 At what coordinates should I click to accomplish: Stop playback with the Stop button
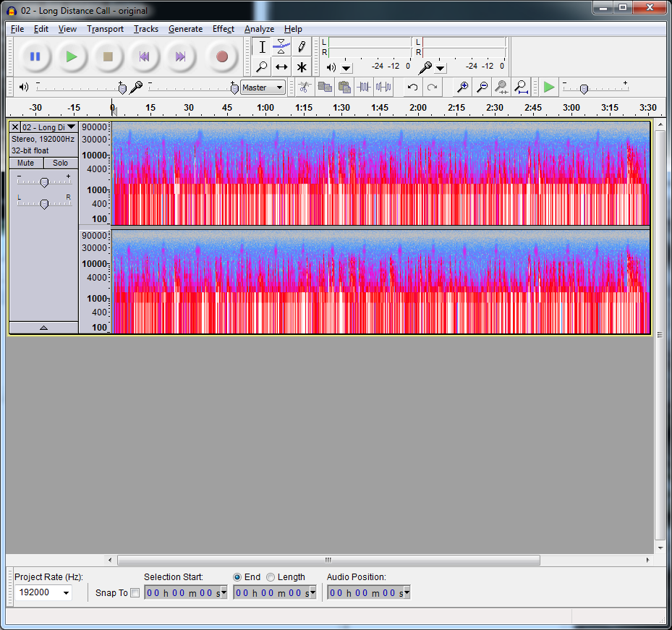point(108,56)
